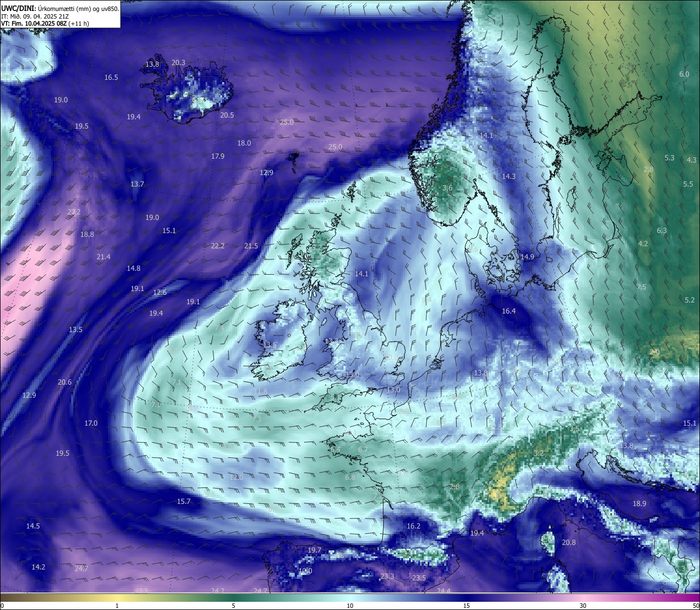Click the 27.2 value label

[x=74, y=212]
